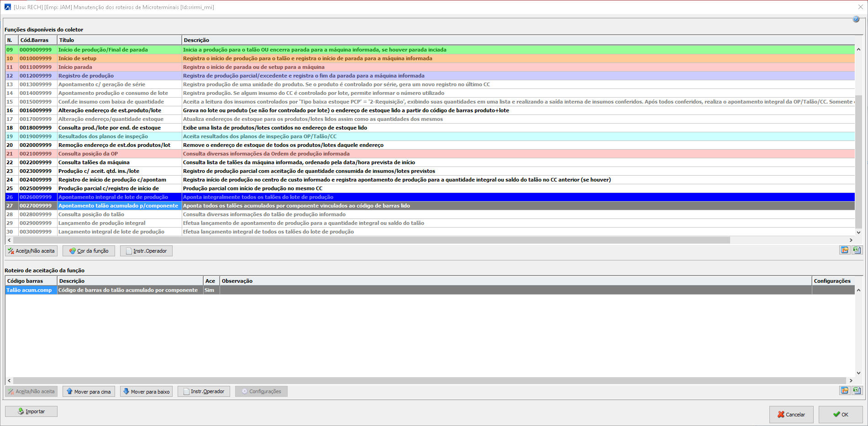Select row Alteração endereço de est.produto/lote
The width and height of the screenshot is (868, 426).
(x=430, y=110)
